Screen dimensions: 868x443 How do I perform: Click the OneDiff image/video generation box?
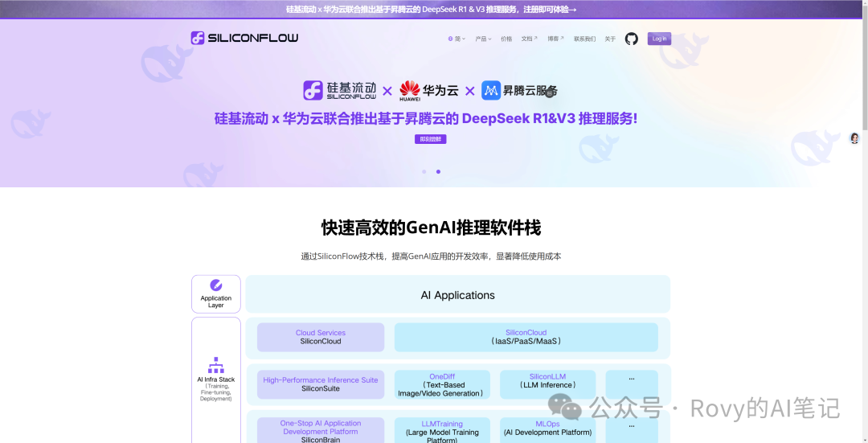(x=442, y=384)
